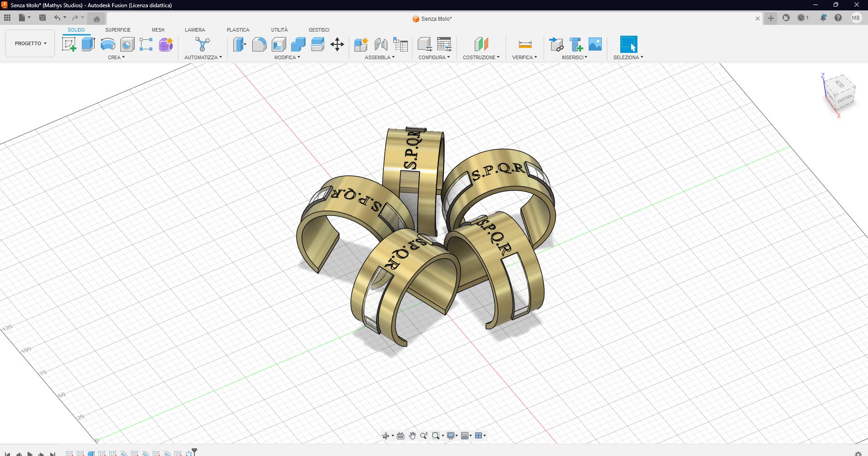Open the PROGETTO workspace dropdown
Image resolution: width=868 pixels, height=456 pixels.
pos(30,43)
